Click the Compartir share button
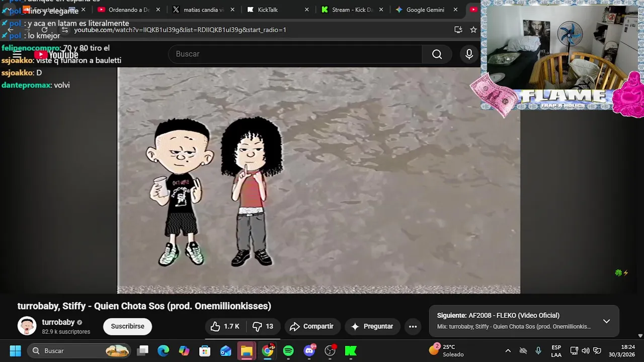This screenshot has width=644, height=362. [x=312, y=326]
